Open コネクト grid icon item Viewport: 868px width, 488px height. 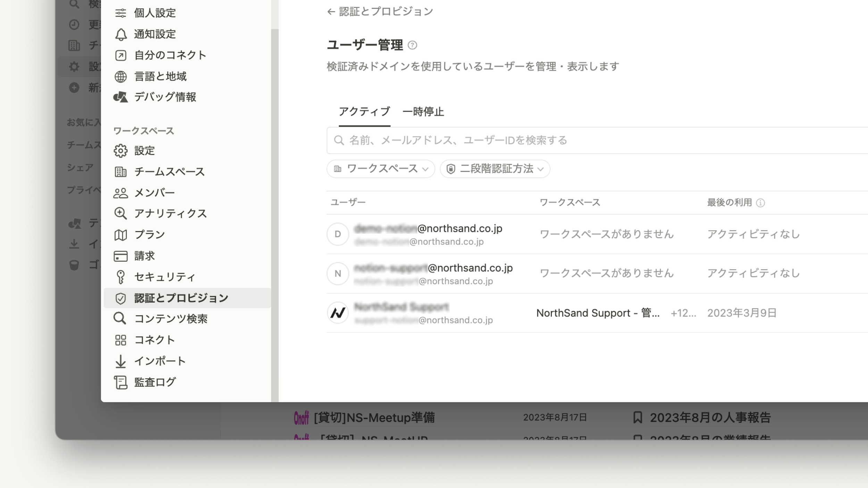tap(154, 340)
